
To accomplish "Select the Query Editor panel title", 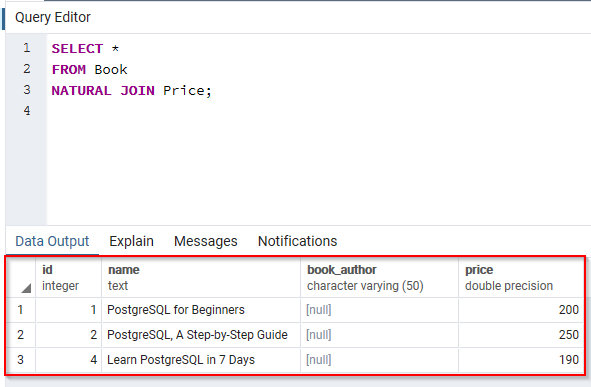I will (53, 17).
